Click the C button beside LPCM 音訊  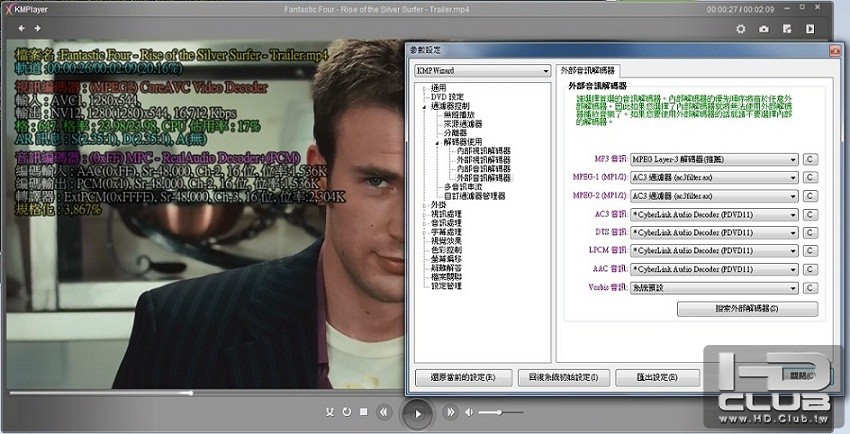click(810, 251)
